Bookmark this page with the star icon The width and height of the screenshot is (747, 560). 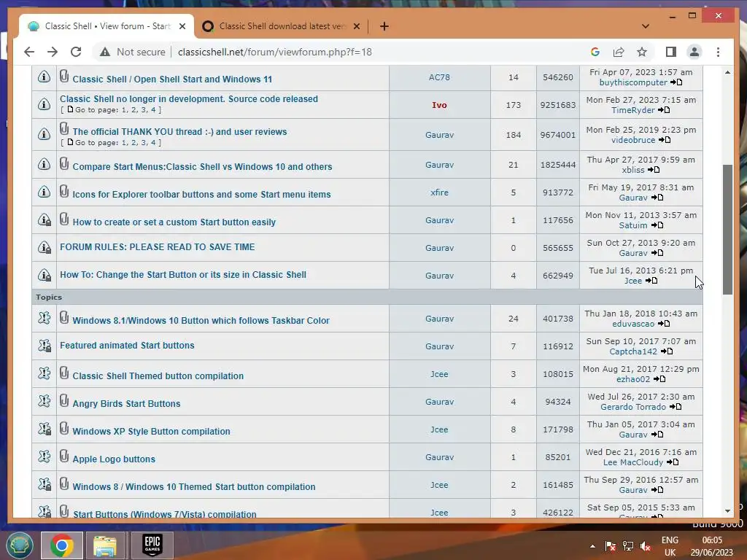click(642, 52)
